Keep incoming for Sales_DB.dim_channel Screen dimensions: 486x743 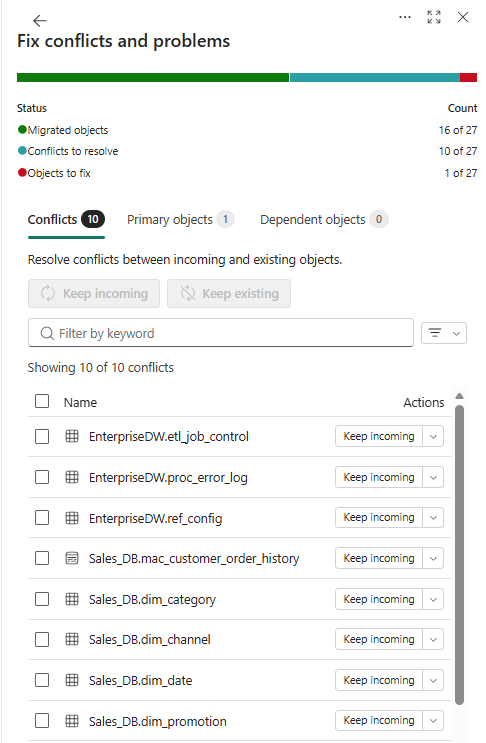coord(379,639)
